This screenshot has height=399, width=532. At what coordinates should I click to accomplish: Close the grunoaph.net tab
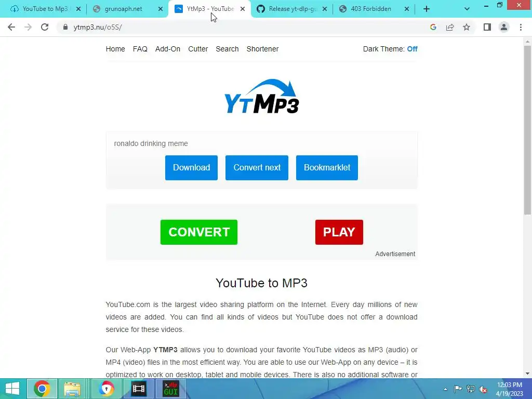point(161,9)
